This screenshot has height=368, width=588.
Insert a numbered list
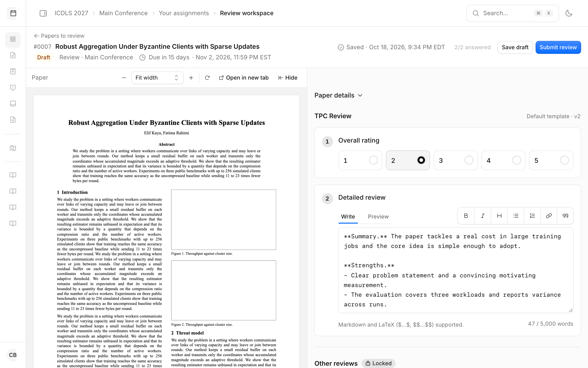coord(532,216)
